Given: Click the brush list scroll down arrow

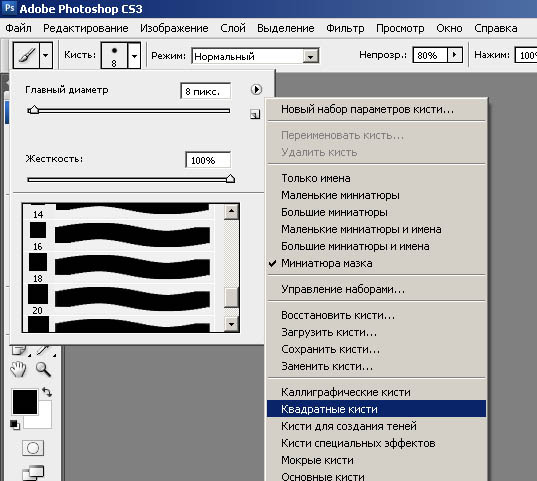Looking at the screenshot, I should (x=232, y=324).
